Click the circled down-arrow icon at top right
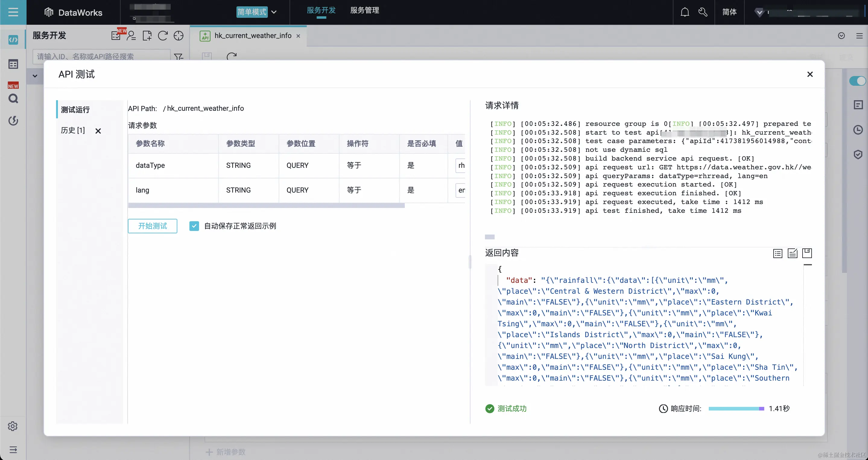 [841, 36]
